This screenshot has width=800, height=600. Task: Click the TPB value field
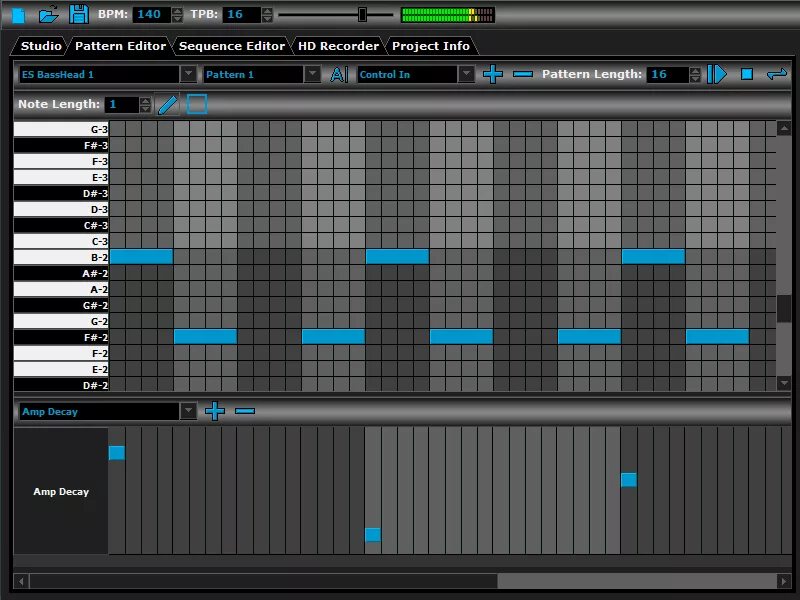[242, 14]
